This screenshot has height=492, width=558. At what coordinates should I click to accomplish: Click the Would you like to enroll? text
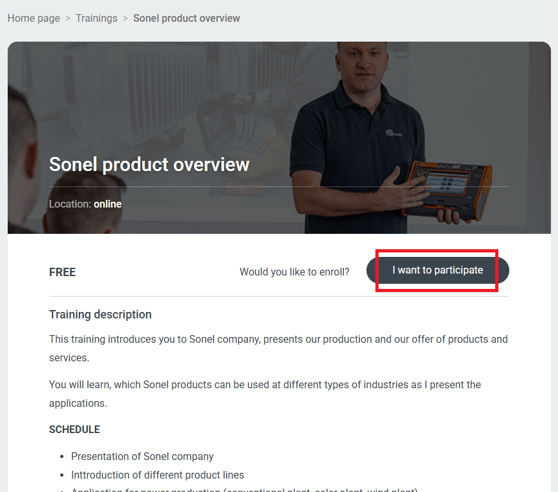tap(294, 272)
